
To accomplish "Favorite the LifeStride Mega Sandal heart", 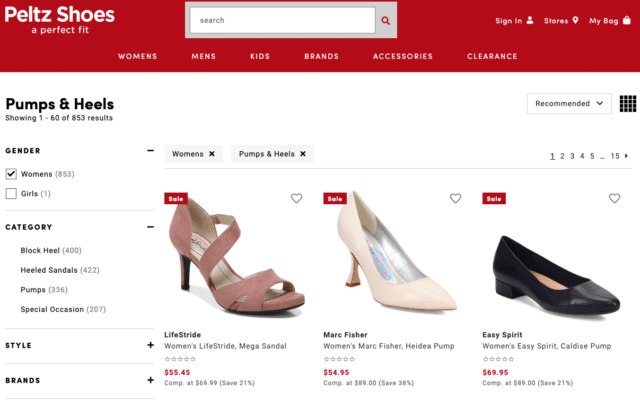I will click(x=296, y=198).
